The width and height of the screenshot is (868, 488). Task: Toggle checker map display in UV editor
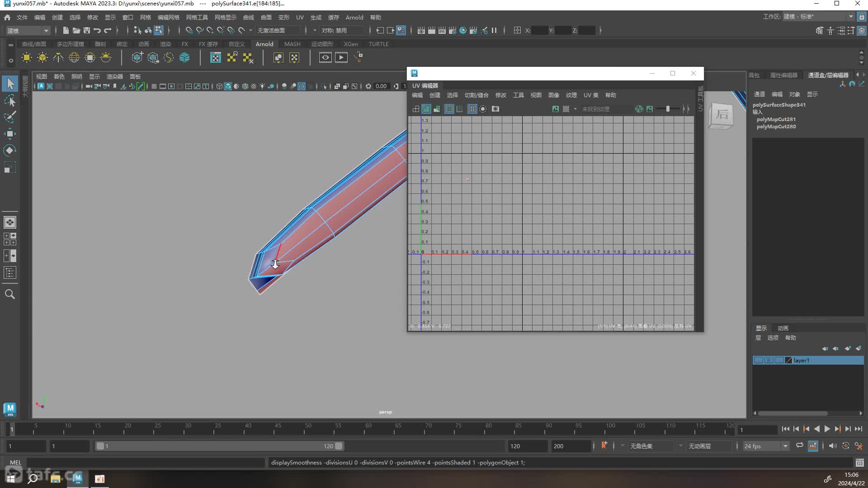click(566, 109)
